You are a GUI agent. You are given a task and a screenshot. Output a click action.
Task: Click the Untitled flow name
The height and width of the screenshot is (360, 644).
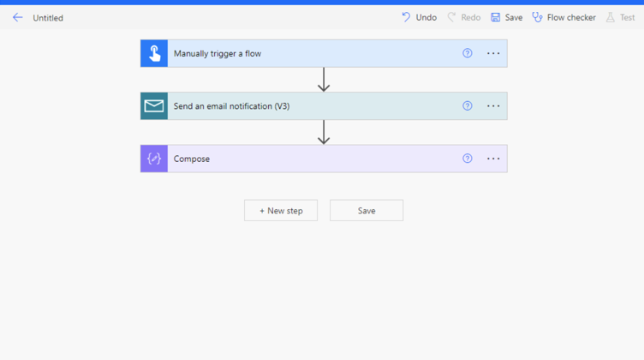tap(48, 18)
